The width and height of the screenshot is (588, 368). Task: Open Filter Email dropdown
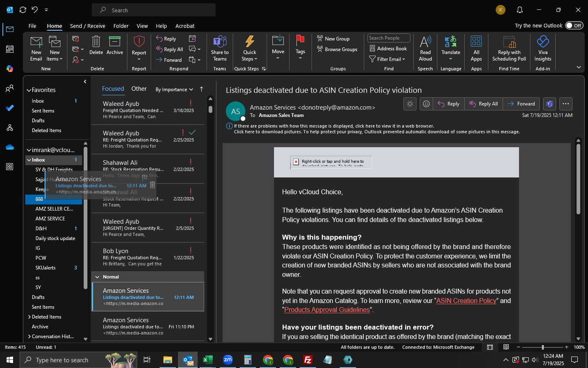point(387,59)
